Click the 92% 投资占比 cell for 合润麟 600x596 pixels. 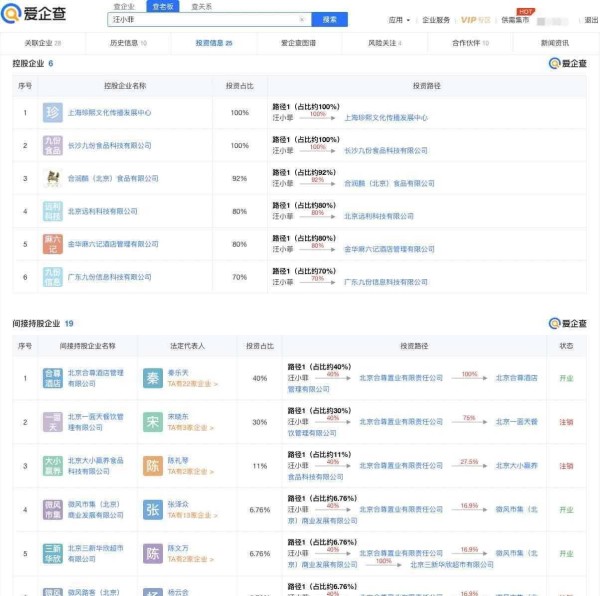pos(240,178)
